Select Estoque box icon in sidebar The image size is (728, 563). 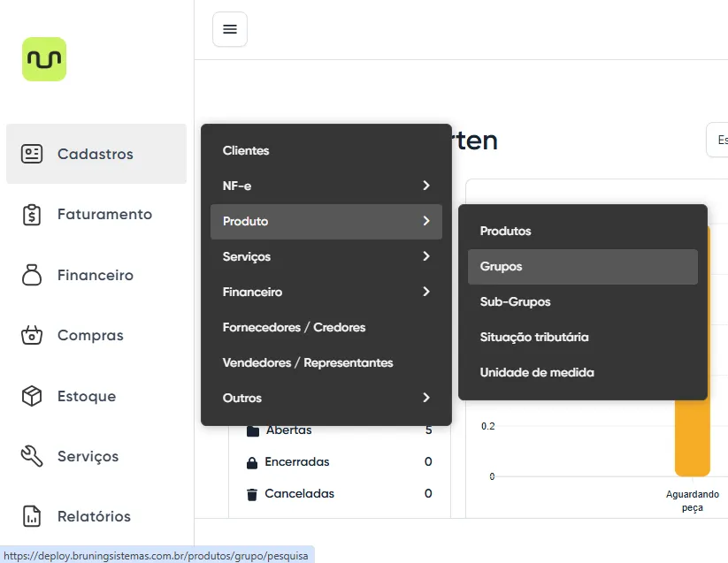(x=32, y=396)
